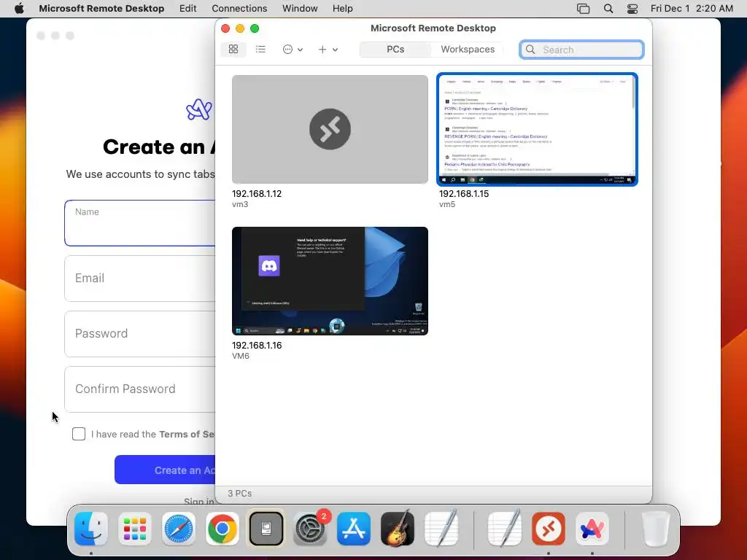Open the Trash in the Dock
The image size is (747, 560).
tap(656, 529)
